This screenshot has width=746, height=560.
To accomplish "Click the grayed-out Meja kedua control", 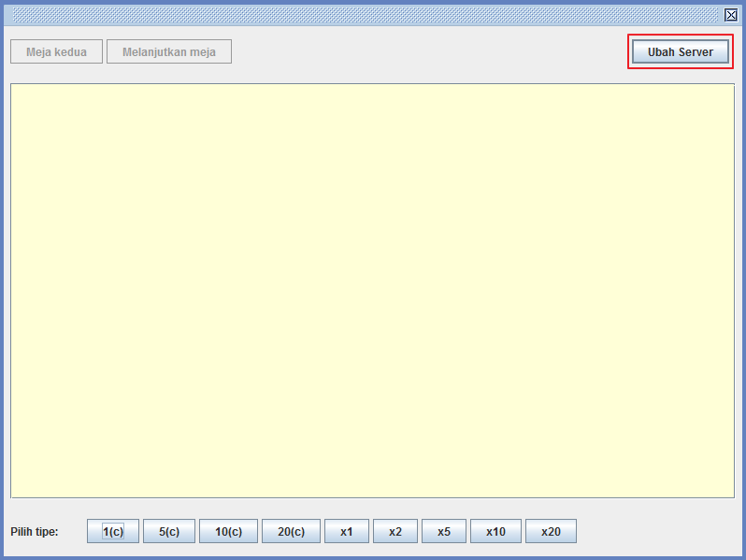I will coord(57,51).
